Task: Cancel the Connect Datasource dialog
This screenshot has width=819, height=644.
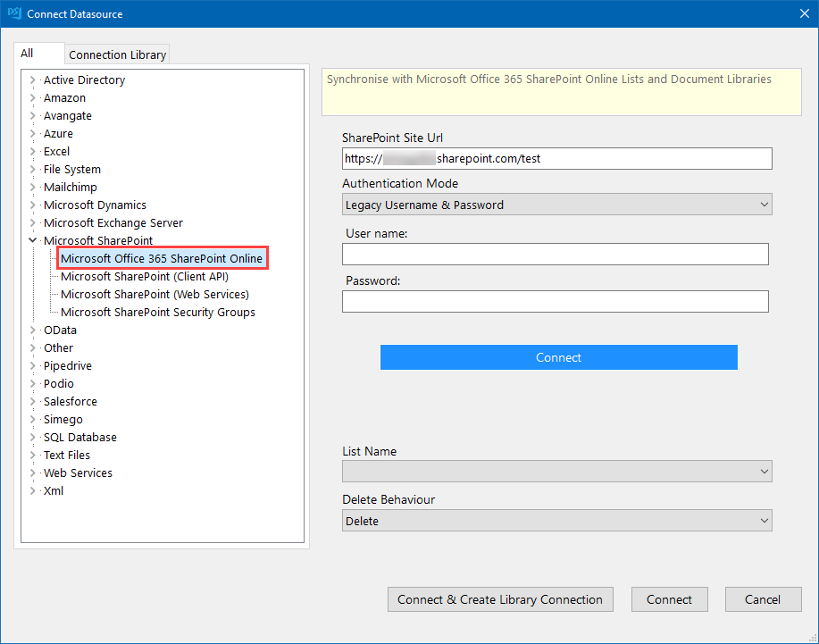Action: point(763,599)
